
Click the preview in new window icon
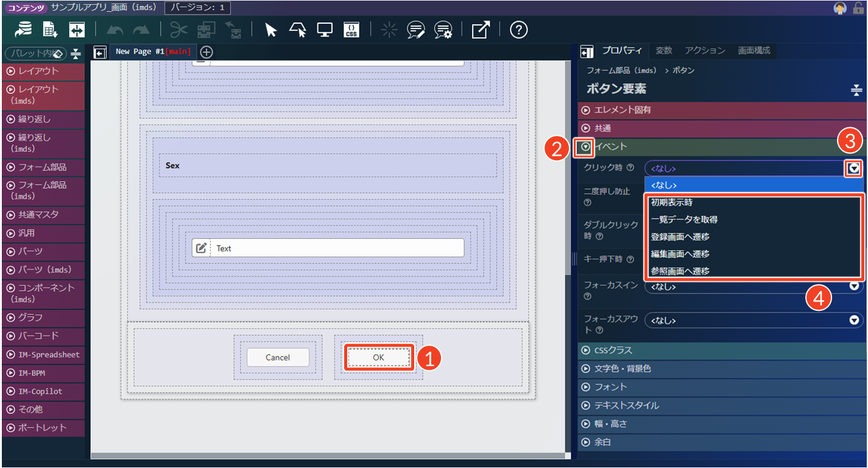[x=480, y=30]
